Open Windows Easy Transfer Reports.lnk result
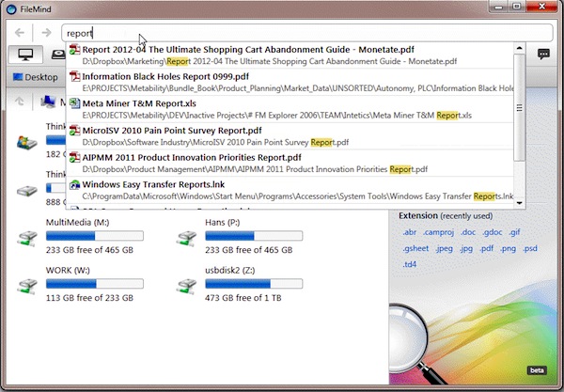The height and width of the screenshot is (392, 564). (290, 190)
